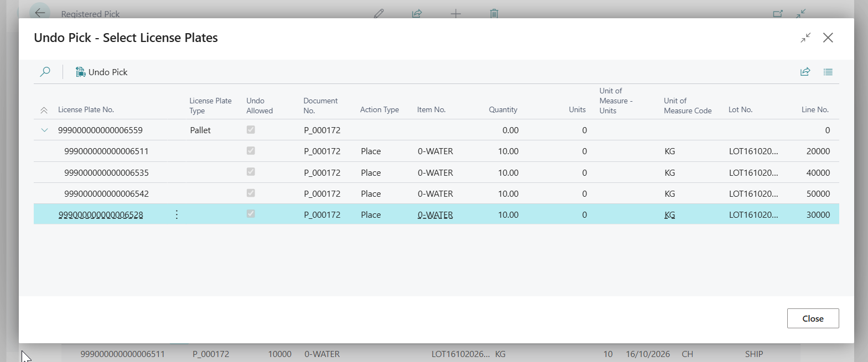Click Line No. 20000 cell

point(818,151)
